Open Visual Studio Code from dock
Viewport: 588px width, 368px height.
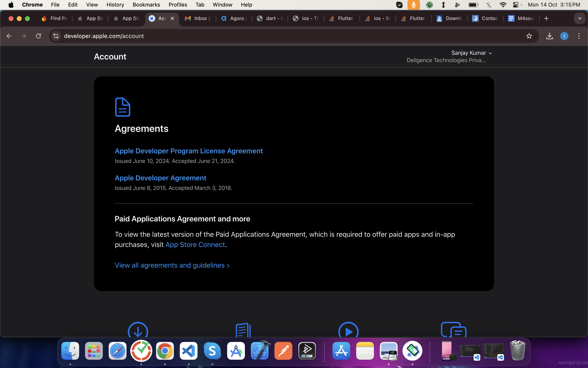(189, 351)
